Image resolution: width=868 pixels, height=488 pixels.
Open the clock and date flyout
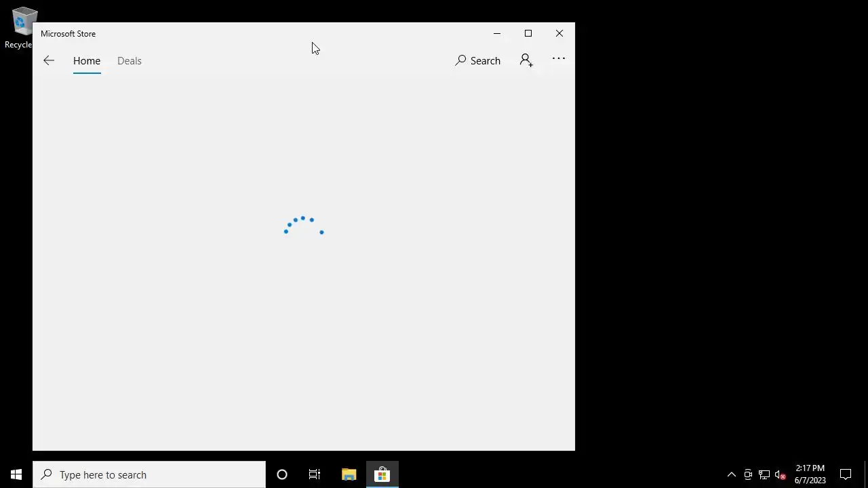(810, 474)
